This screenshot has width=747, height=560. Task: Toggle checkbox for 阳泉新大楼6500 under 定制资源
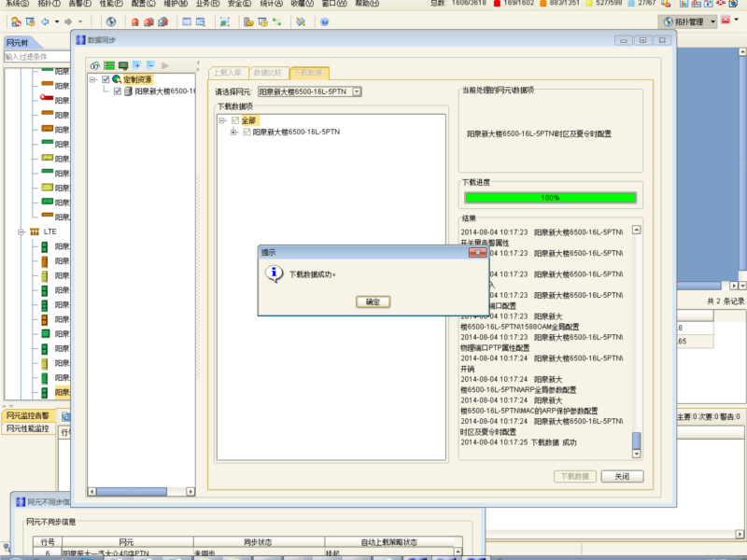click(117, 91)
